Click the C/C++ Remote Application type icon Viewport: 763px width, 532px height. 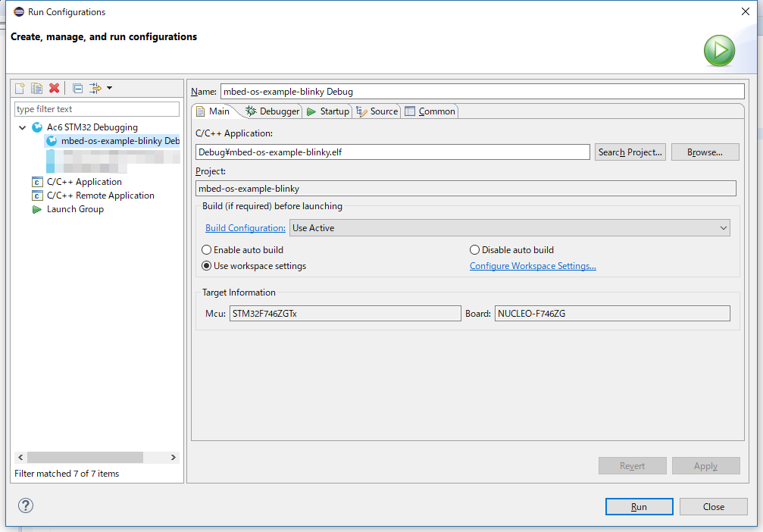coord(37,196)
